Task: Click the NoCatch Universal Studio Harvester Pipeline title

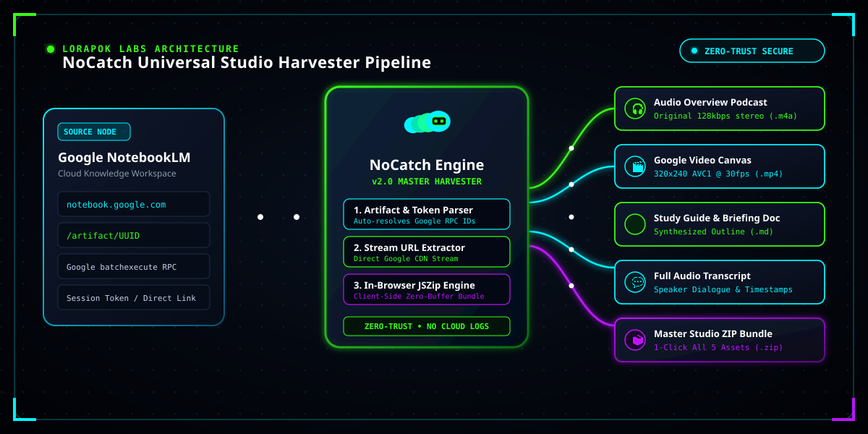Action: click(247, 63)
